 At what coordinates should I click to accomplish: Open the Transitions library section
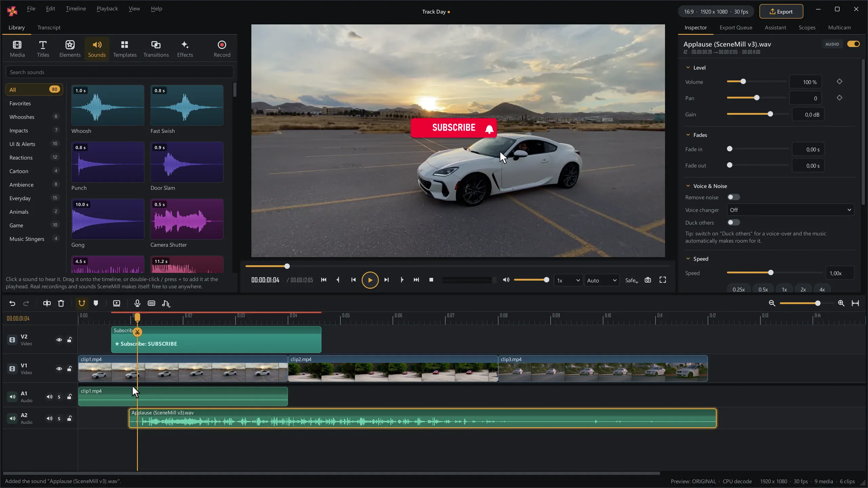pyautogui.click(x=156, y=49)
